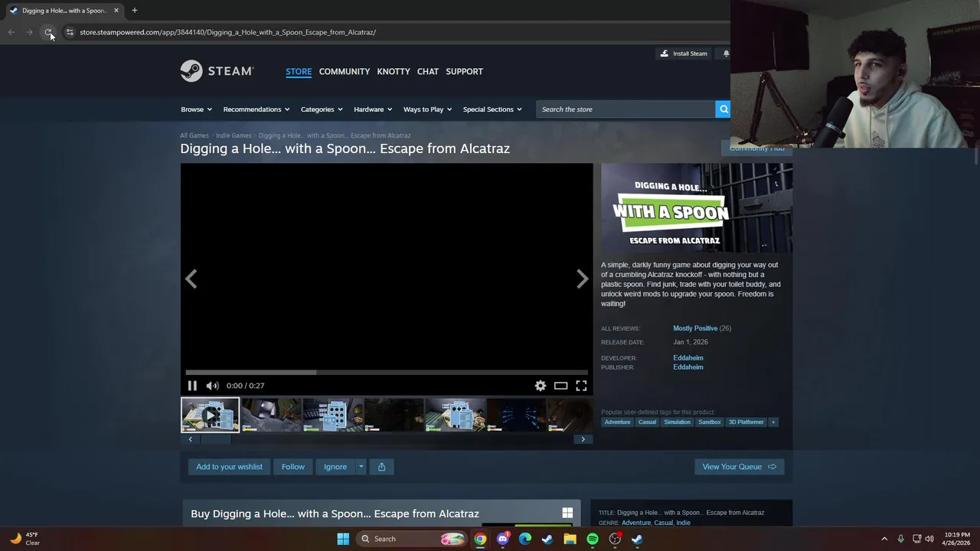Click the Install Steam button

[684, 54]
